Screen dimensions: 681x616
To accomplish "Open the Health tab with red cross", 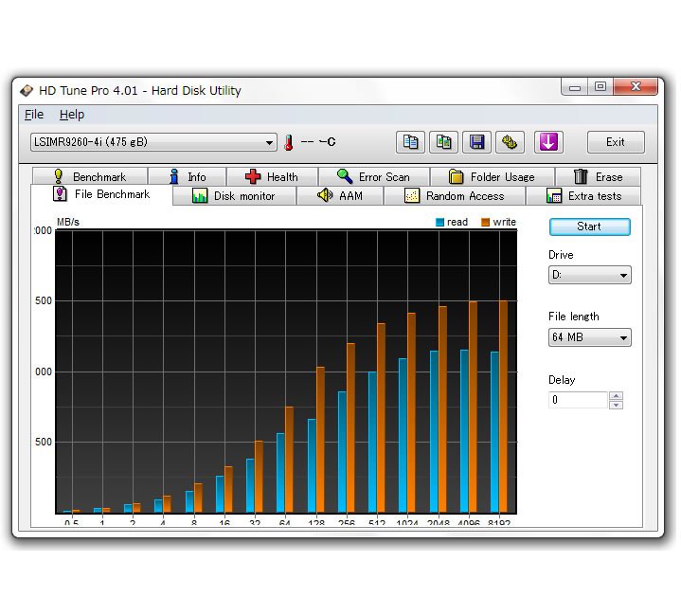I will (x=271, y=176).
